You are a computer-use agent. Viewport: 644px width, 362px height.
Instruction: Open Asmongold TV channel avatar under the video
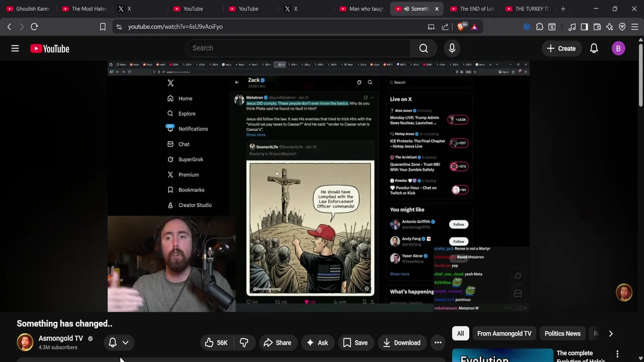25,342
